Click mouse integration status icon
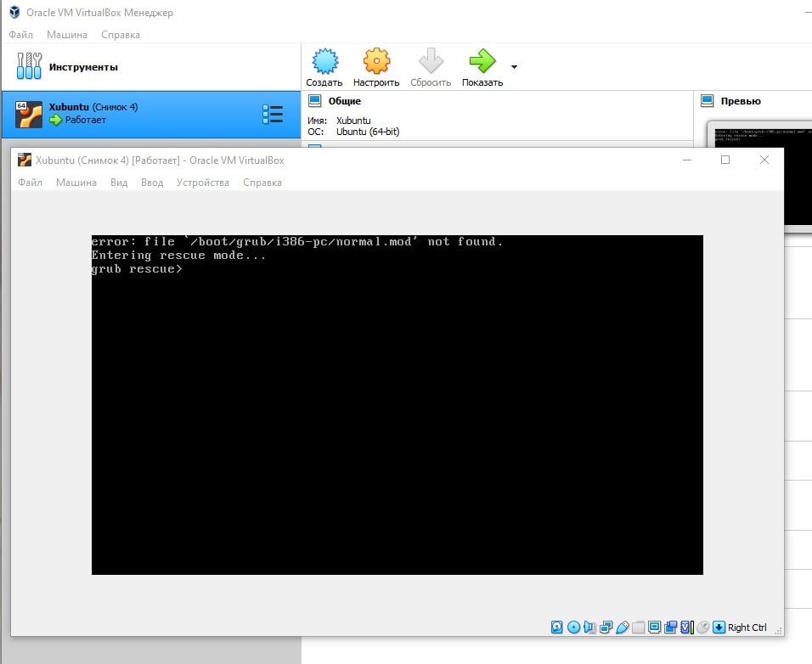 (702, 627)
